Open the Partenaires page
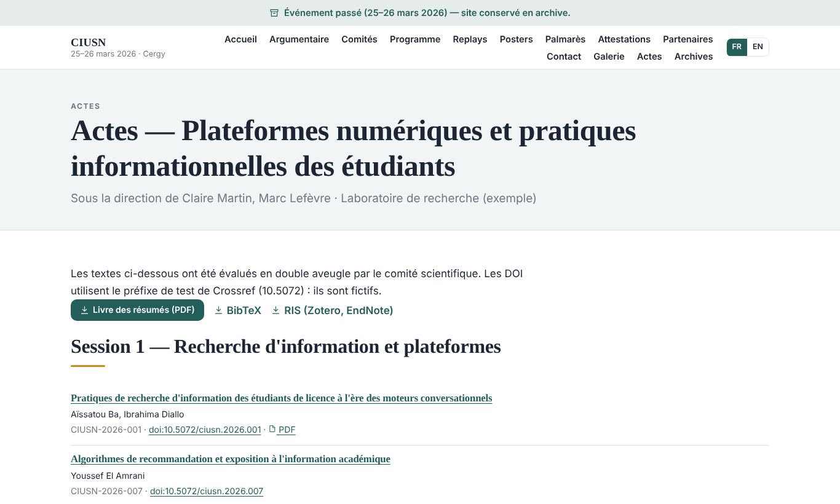Viewport: 840px width, 504px height. click(x=687, y=39)
